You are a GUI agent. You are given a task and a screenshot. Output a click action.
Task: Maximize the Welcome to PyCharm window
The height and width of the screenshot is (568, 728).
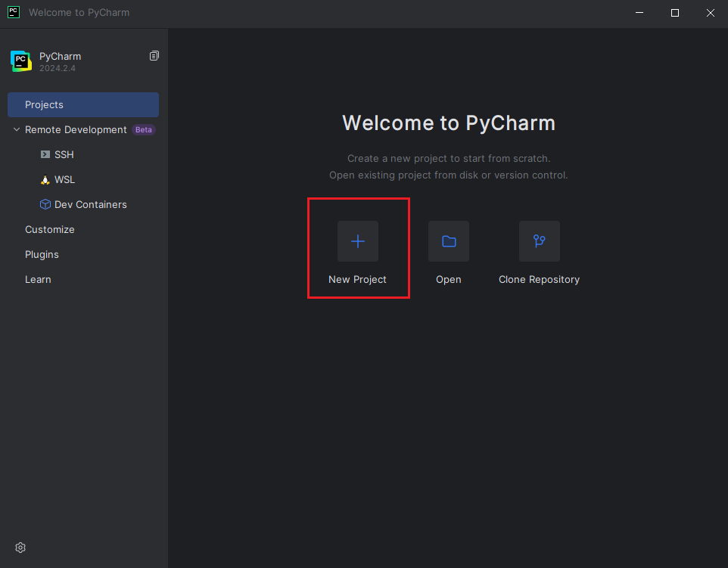(675, 13)
